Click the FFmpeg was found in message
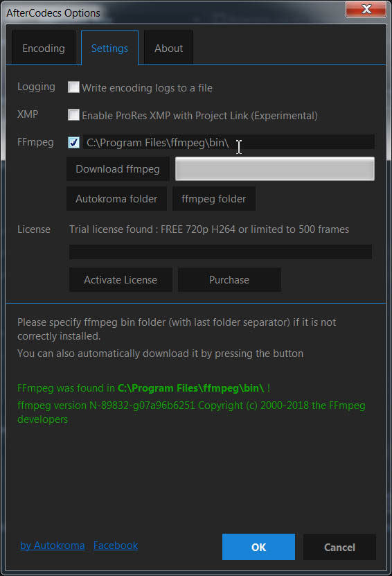This screenshot has width=392, height=576. tap(144, 388)
